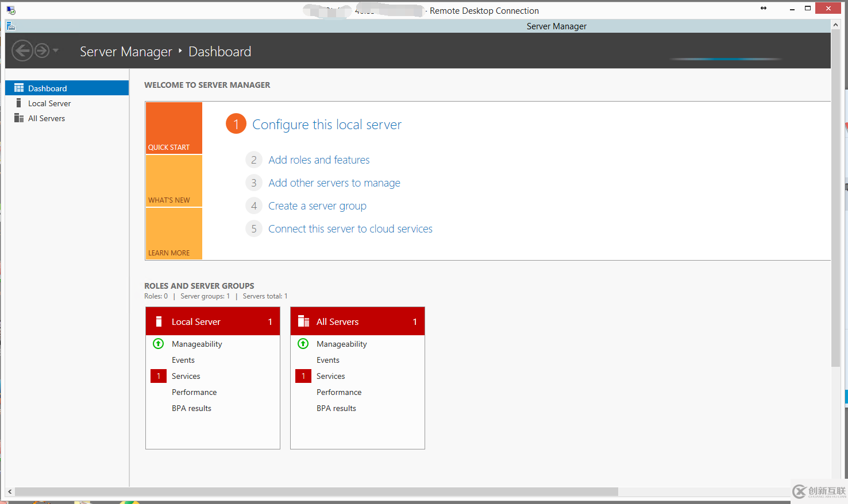The width and height of the screenshot is (848, 504).
Task: Click the scroll up arrow at top right
Action: tap(835, 25)
